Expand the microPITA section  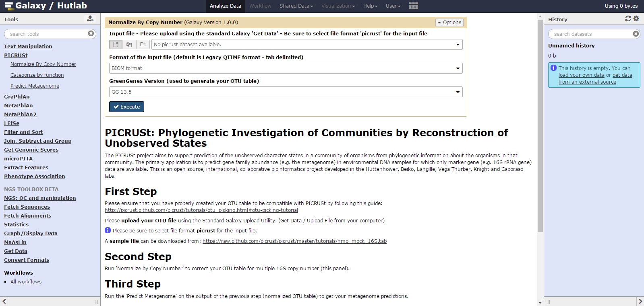pyautogui.click(x=18, y=158)
